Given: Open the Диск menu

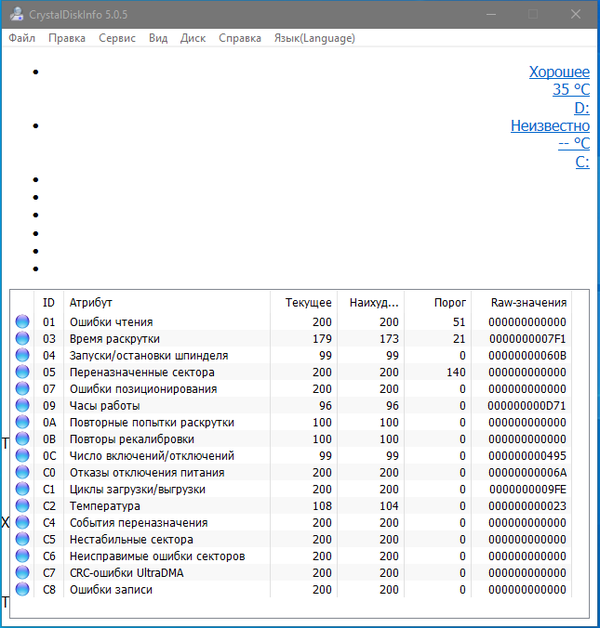Looking at the screenshot, I should [x=193, y=38].
